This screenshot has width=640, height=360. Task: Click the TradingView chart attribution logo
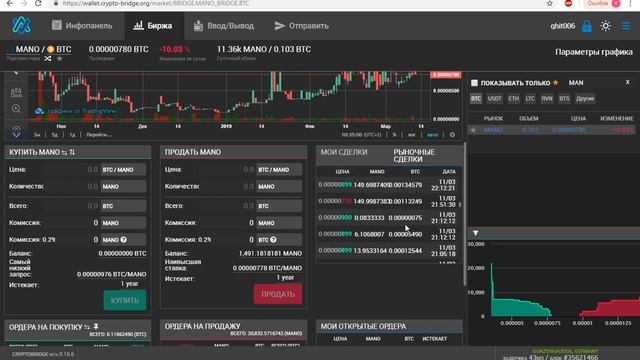click(39, 111)
